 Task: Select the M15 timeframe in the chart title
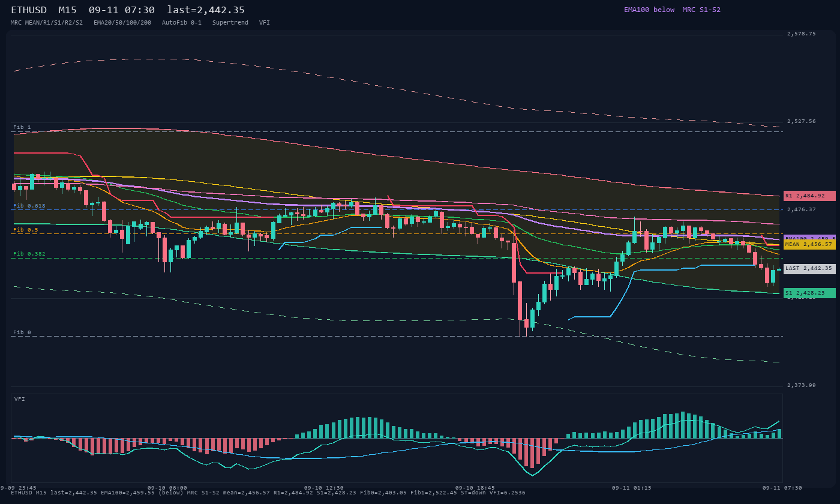coord(68,10)
